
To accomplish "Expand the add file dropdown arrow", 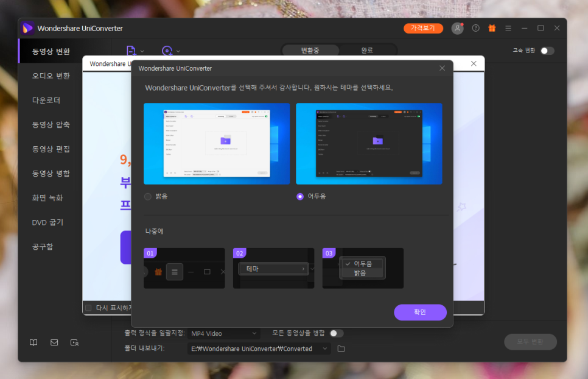I will tap(142, 51).
